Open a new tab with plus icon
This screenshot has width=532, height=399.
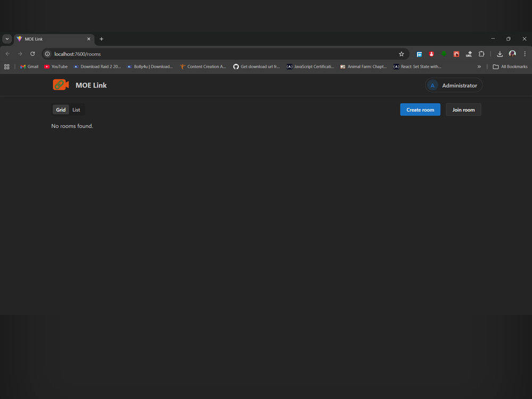coord(102,39)
